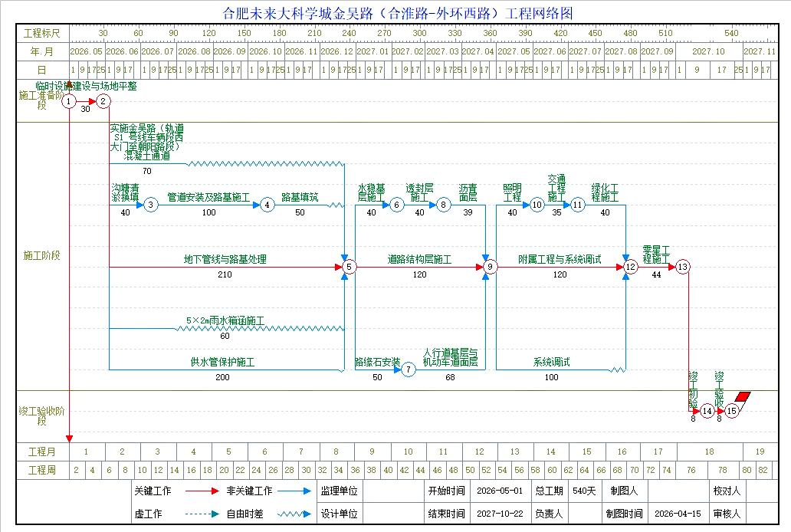Click 工程月 number 19
791x532 pixels.
760,452
